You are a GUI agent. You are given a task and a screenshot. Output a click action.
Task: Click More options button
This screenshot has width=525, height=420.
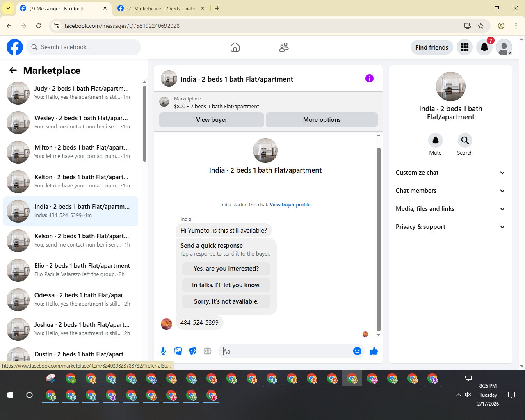322,120
